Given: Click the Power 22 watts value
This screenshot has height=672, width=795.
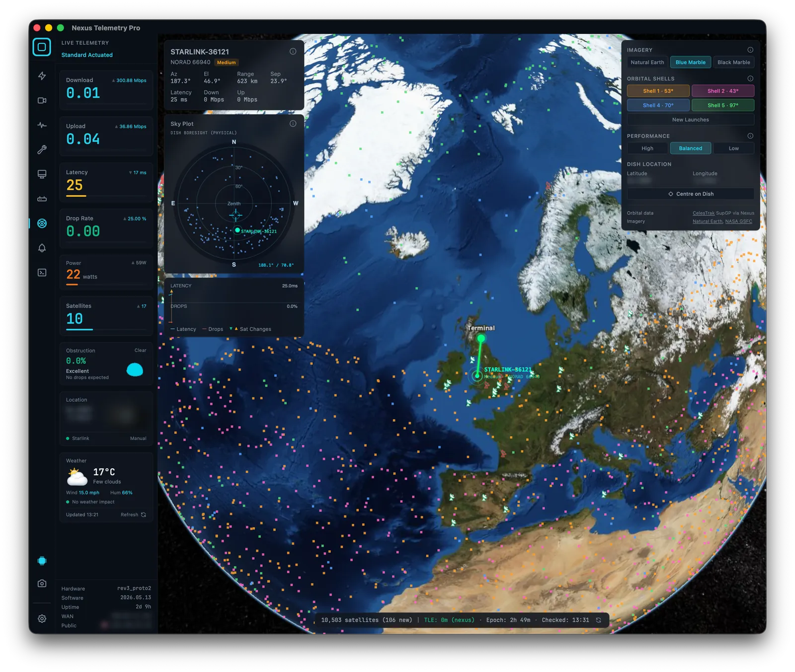Looking at the screenshot, I should (x=81, y=275).
